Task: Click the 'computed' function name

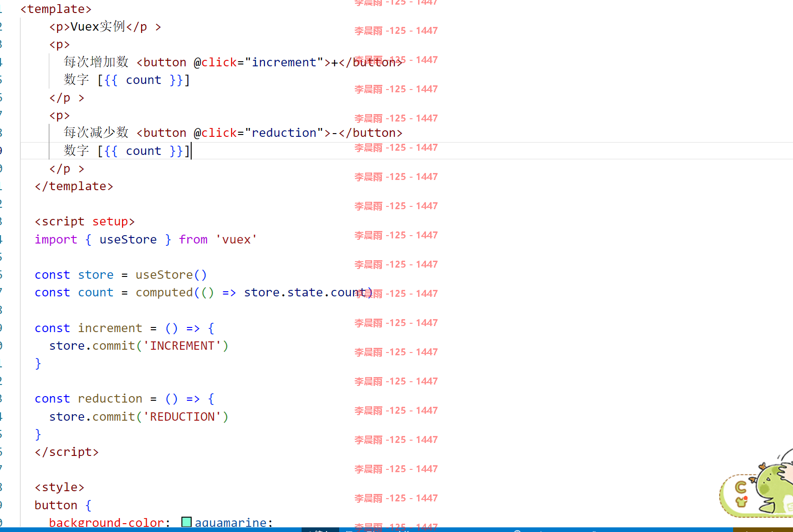Action: (164, 292)
